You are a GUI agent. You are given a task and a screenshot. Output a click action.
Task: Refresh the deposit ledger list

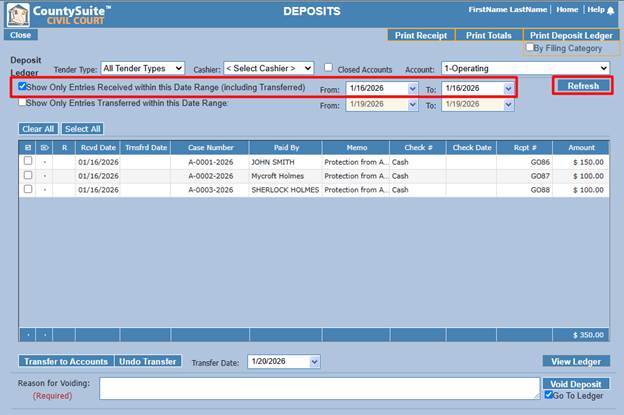(x=583, y=86)
